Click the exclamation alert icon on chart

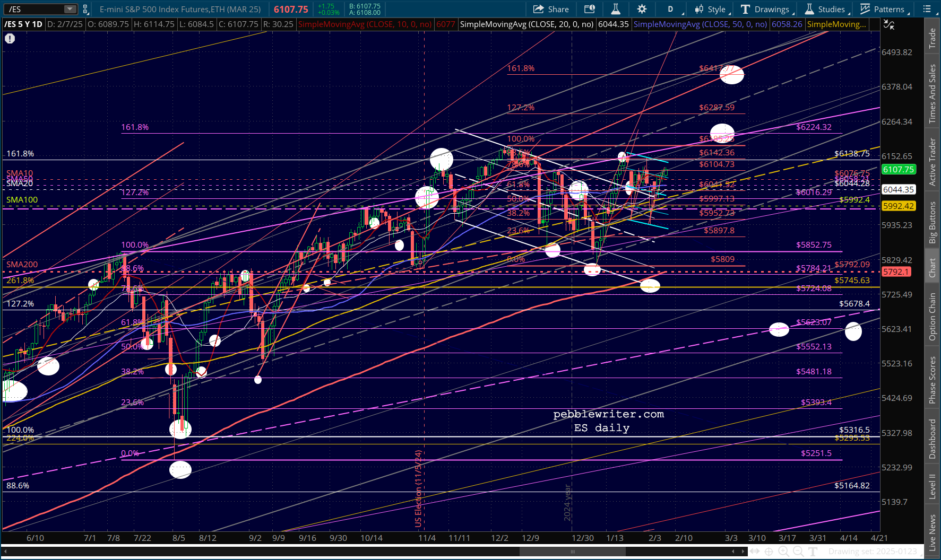click(10, 39)
